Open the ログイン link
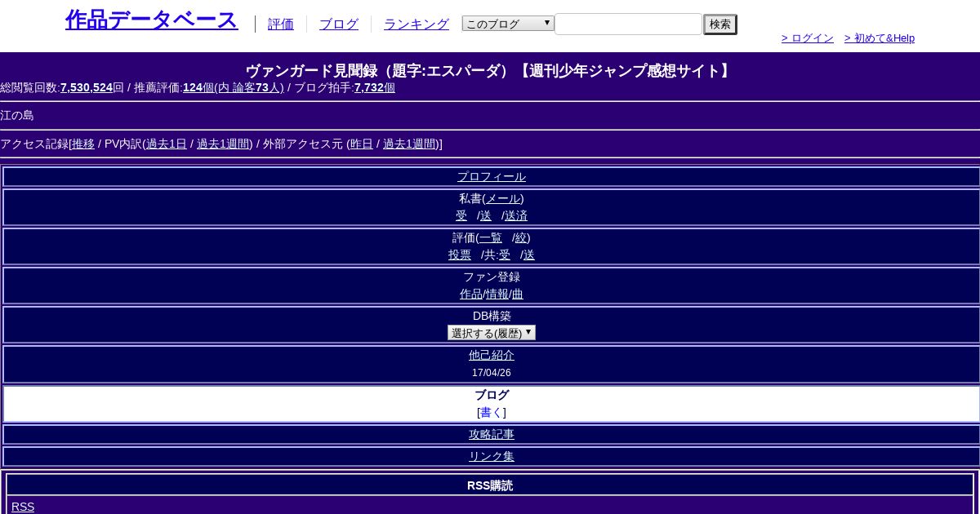Screen dimensions: 980x514 [x=808, y=38]
